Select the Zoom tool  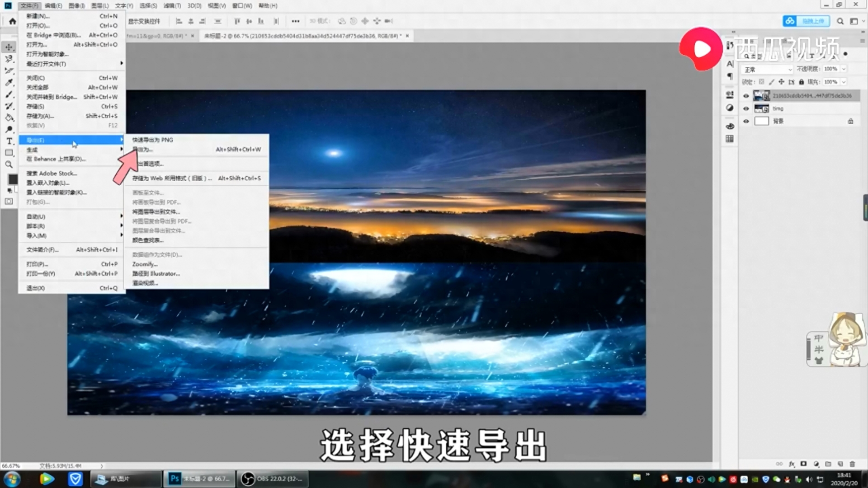9,164
